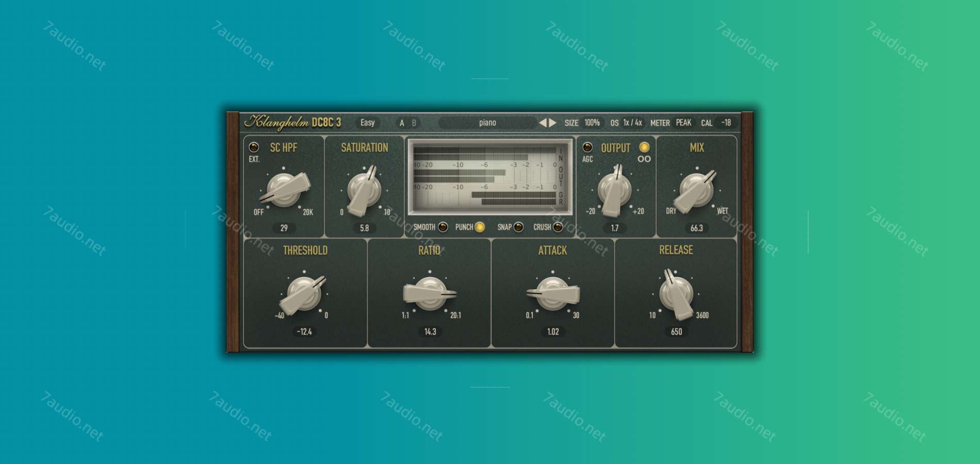
Task: Click the SC HPF knob
Action: coord(284,190)
